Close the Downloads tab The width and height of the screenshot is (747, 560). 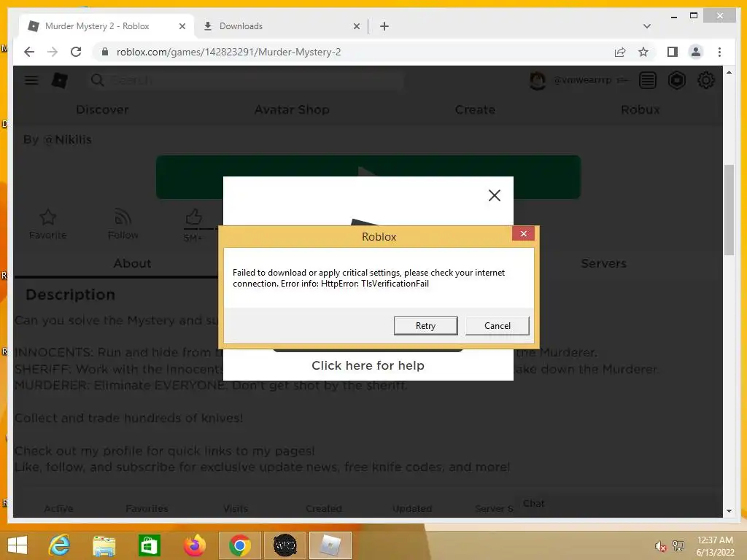[356, 27]
